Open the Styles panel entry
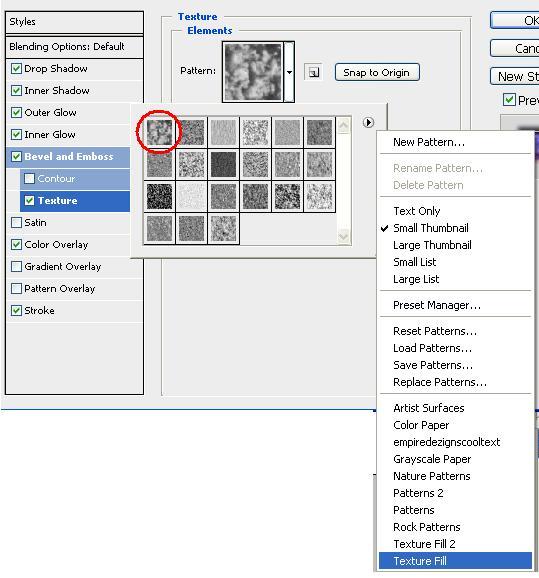 pyautogui.click(x=74, y=22)
